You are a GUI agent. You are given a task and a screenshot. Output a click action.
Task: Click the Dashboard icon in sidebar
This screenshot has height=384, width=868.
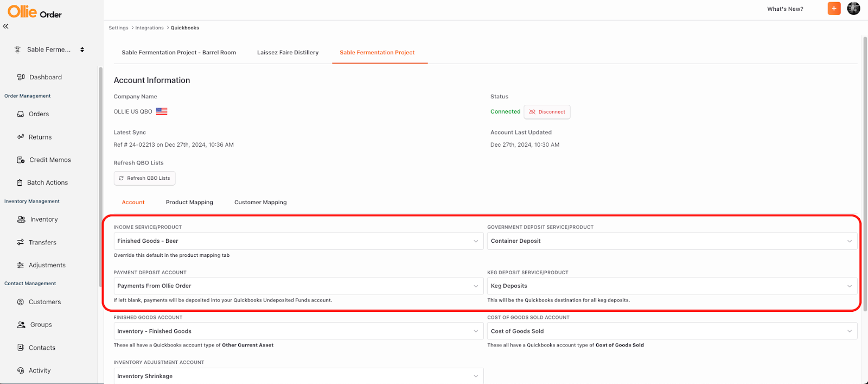click(x=21, y=77)
